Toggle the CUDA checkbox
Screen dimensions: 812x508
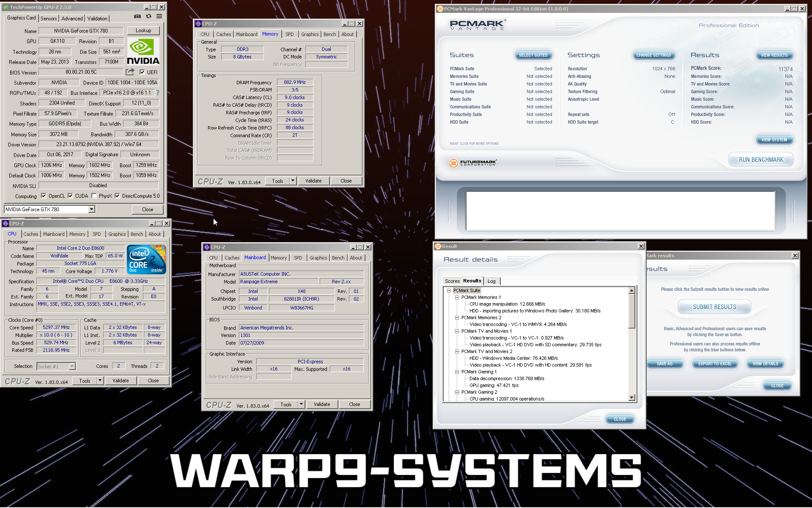pos(70,196)
